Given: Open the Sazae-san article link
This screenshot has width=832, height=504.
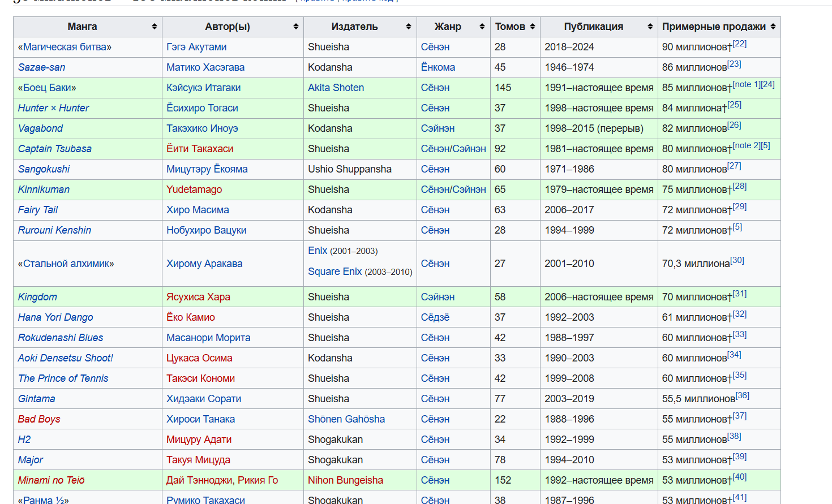Looking at the screenshot, I should pos(41,67).
